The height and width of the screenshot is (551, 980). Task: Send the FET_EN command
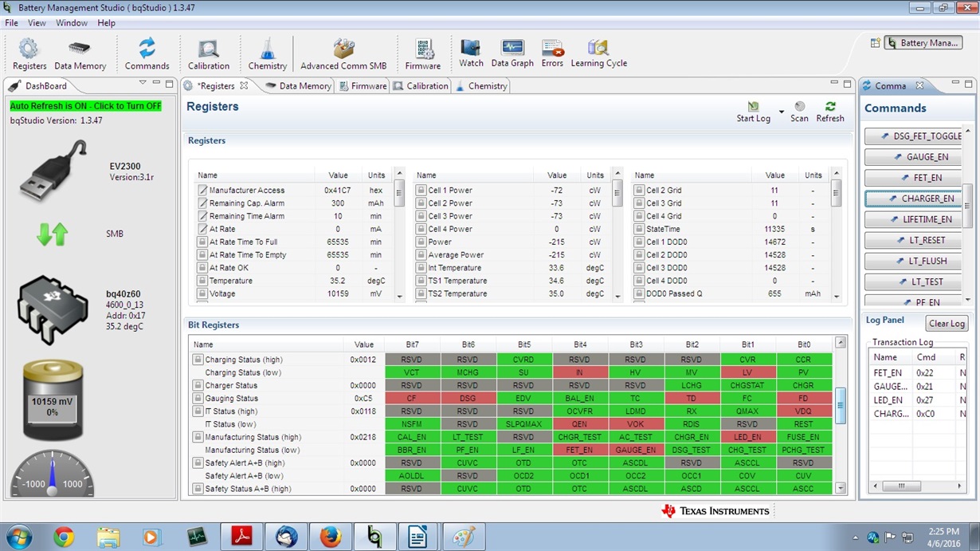[x=914, y=178]
